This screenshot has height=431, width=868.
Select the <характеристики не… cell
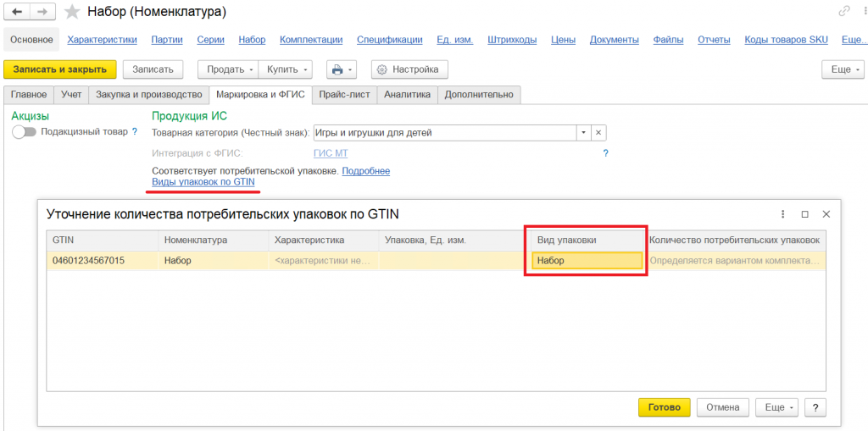tap(323, 261)
